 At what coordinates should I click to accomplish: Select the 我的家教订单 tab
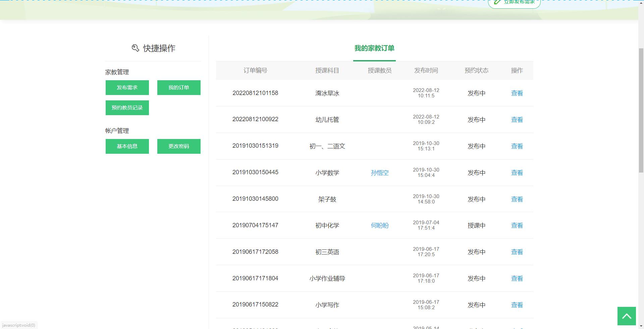pyautogui.click(x=374, y=48)
